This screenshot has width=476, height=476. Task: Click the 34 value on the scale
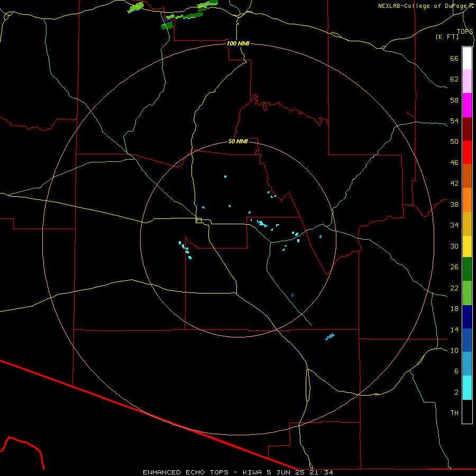coord(454,225)
